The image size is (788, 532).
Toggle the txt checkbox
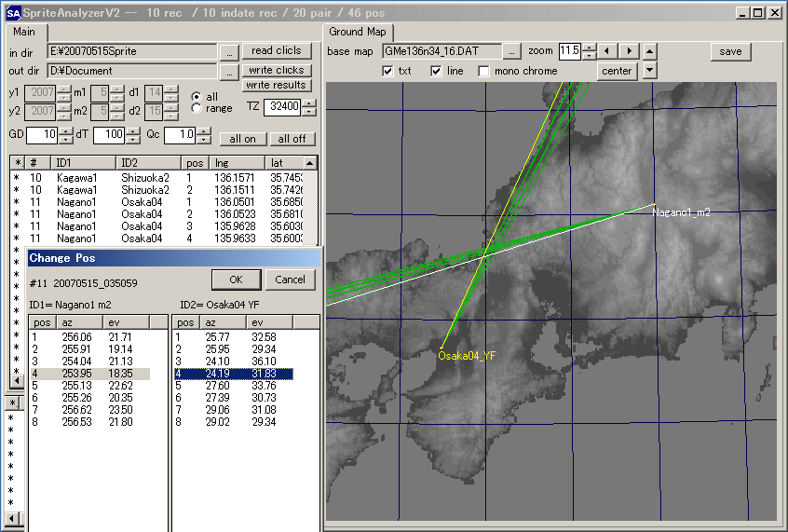(x=388, y=72)
